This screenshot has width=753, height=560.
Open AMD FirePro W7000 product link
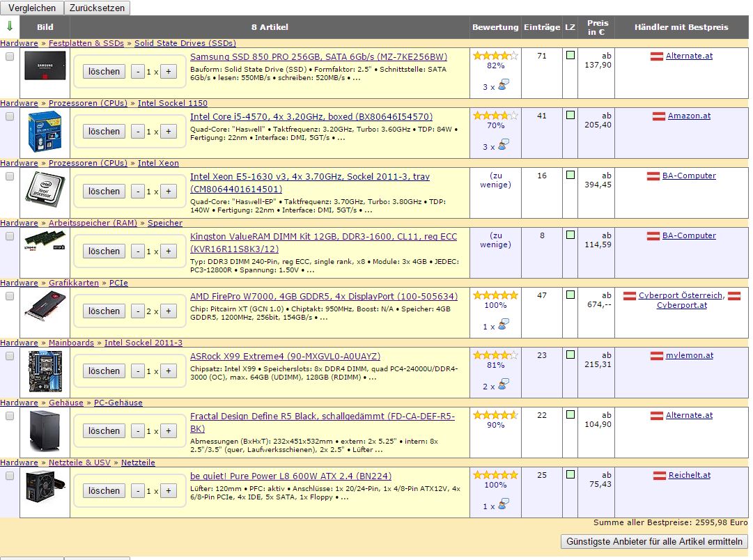[x=324, y=297]
